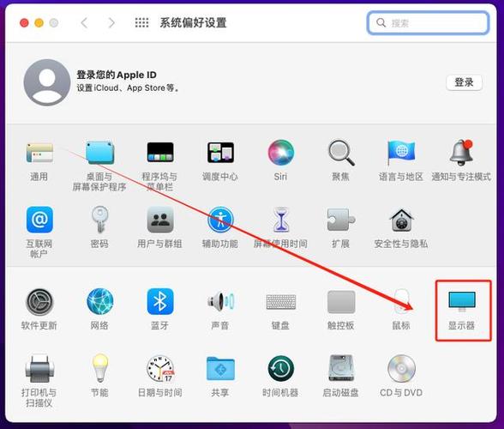Open 聚焦 (Spotlight) preferences
This screenshot has height=429, width=504.
[x=341, y=153]
